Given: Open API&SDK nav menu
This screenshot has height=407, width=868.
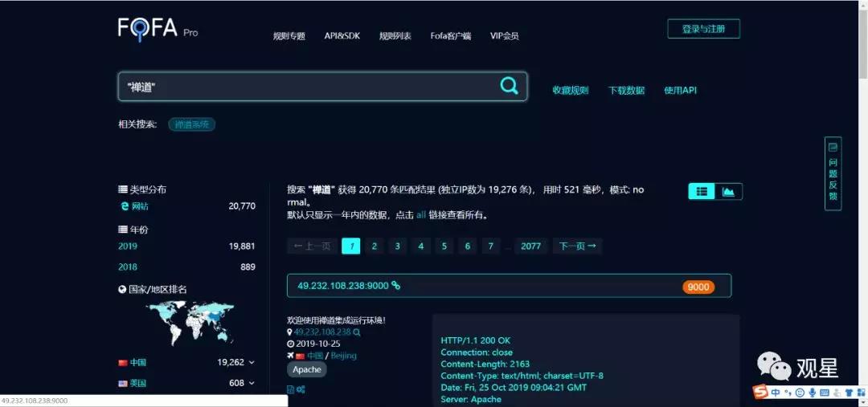Looking at the screenshot, I should click(x=342, y=36).
